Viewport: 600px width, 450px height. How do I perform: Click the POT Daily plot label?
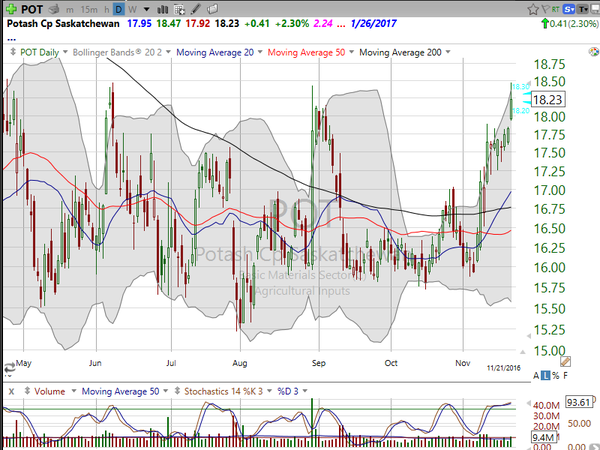coord(39,52)
